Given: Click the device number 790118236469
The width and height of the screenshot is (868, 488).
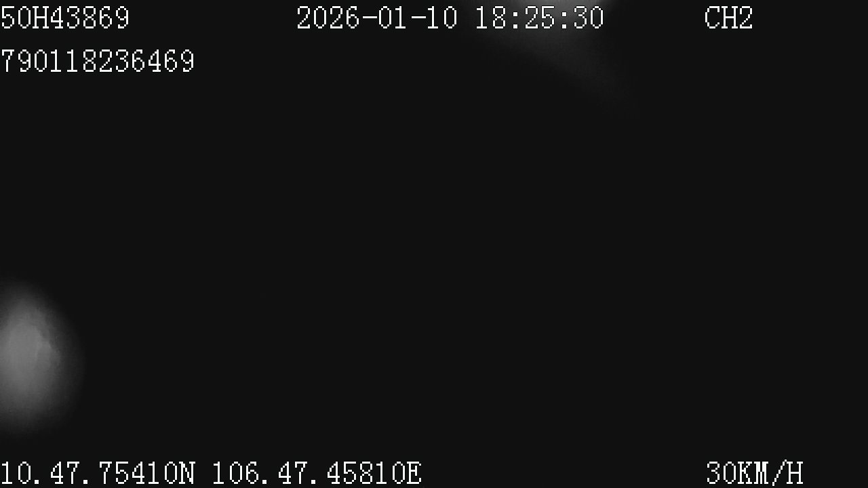Looking at the screenshot, I should 97,61.
